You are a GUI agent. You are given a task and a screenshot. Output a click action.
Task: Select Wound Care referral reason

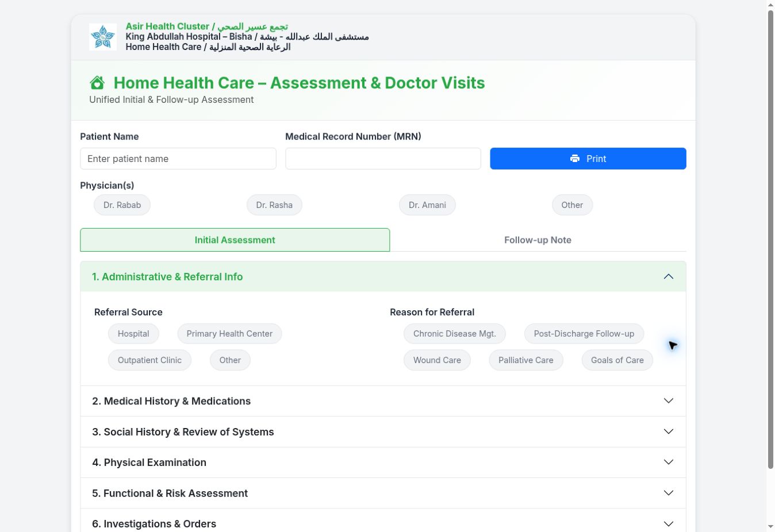tap(437, 360)
